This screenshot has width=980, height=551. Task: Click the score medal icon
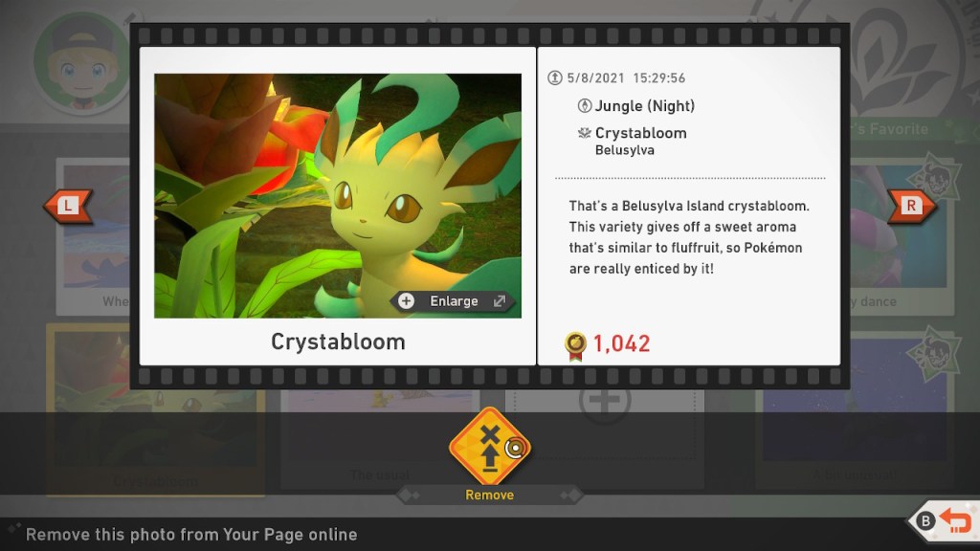coord(575,345)
